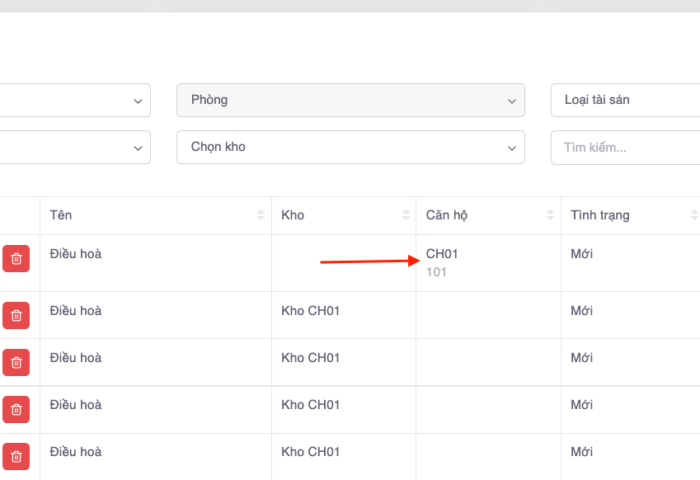Click the red delete icon in third row

click(x=16, y=362)
